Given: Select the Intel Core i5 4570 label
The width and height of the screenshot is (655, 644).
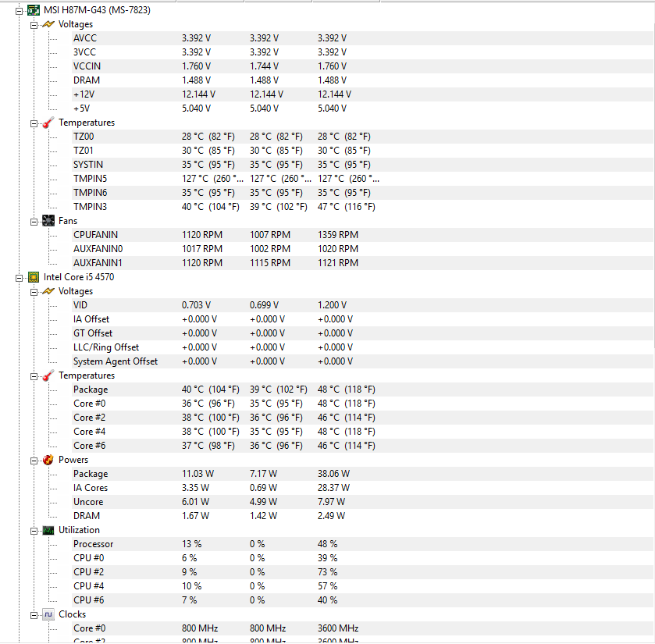Looking at the screenshot, I should (79, 277).
